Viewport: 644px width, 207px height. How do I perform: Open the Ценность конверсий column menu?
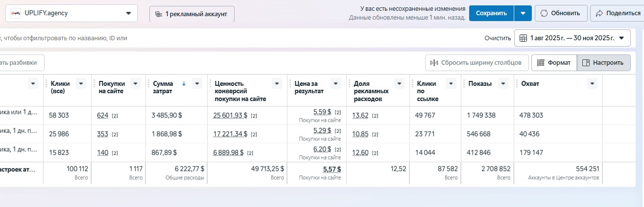pos(277,83)
